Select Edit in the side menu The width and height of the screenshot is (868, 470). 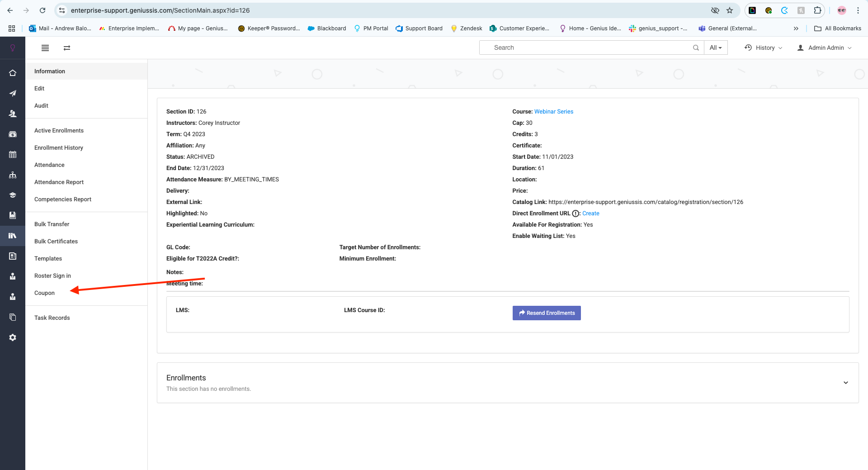click(x=39, y=88)
